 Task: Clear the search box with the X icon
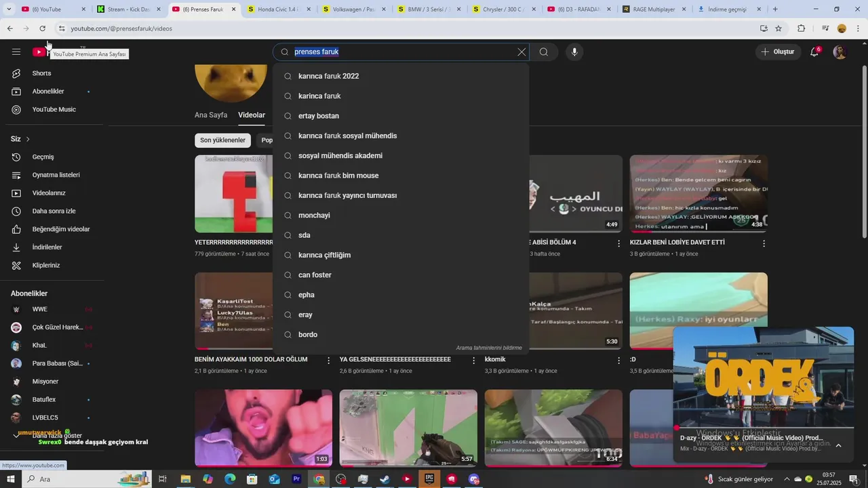coord(521,52)
